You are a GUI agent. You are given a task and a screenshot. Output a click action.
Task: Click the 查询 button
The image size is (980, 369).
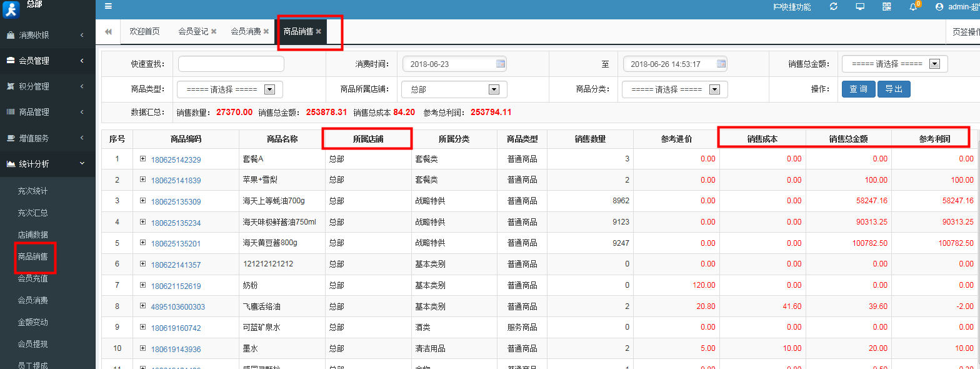pos(858,89)
